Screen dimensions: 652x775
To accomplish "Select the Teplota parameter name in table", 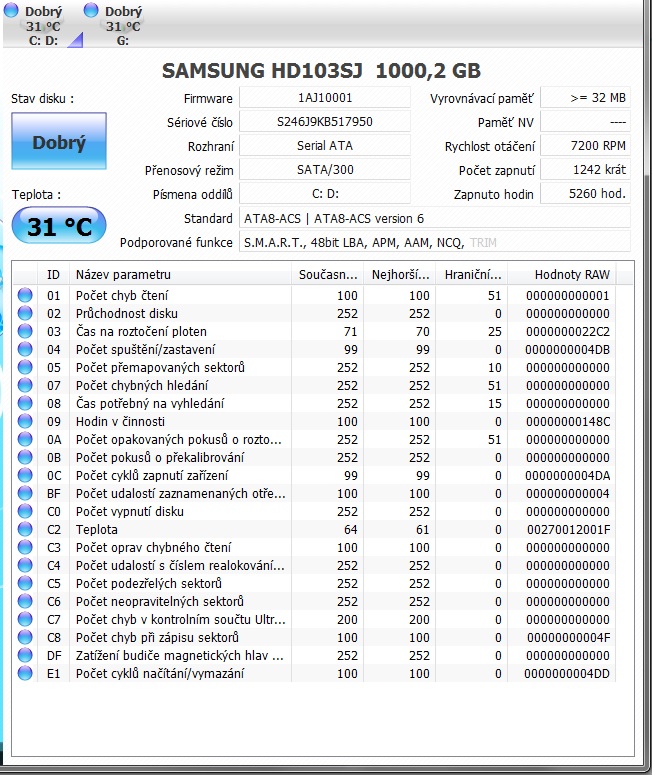I will 96,529.
